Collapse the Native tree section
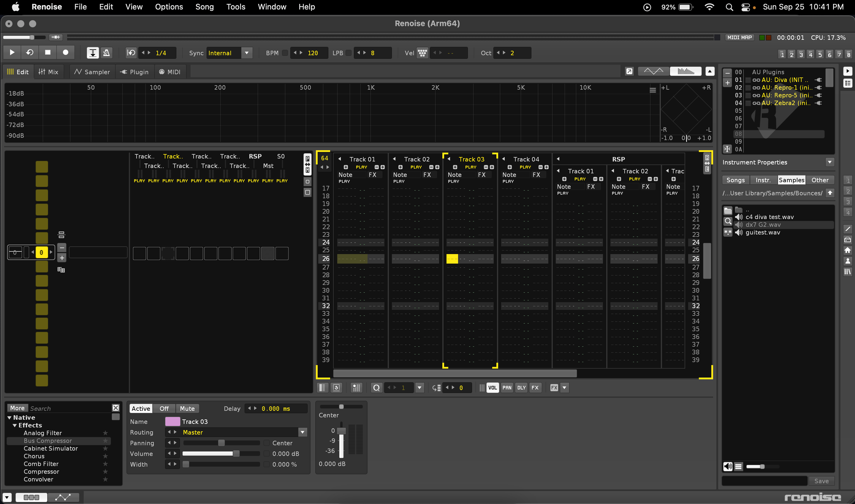This screenshot has width=855, height=504. pos(9,417)
